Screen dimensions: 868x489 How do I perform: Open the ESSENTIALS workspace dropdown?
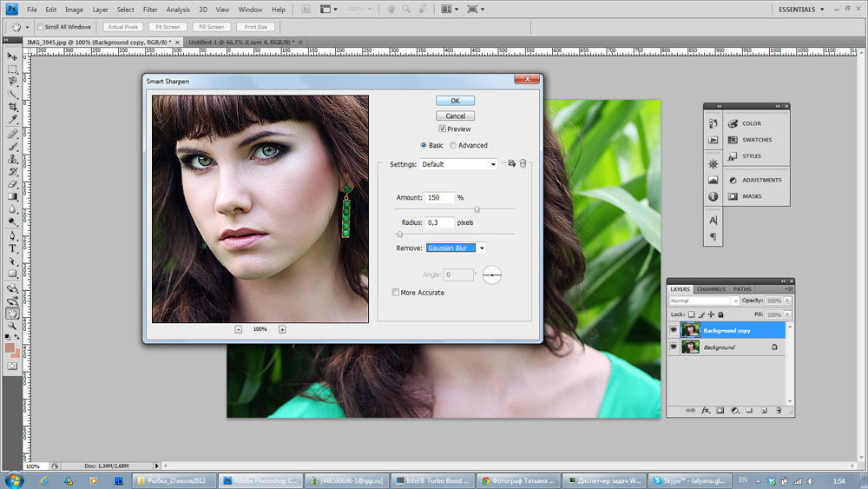click(801, 10)
